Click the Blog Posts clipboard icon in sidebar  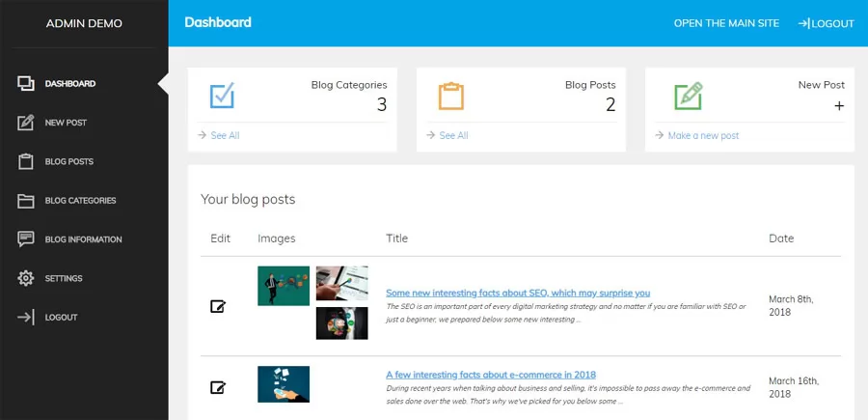coord(25,161)
